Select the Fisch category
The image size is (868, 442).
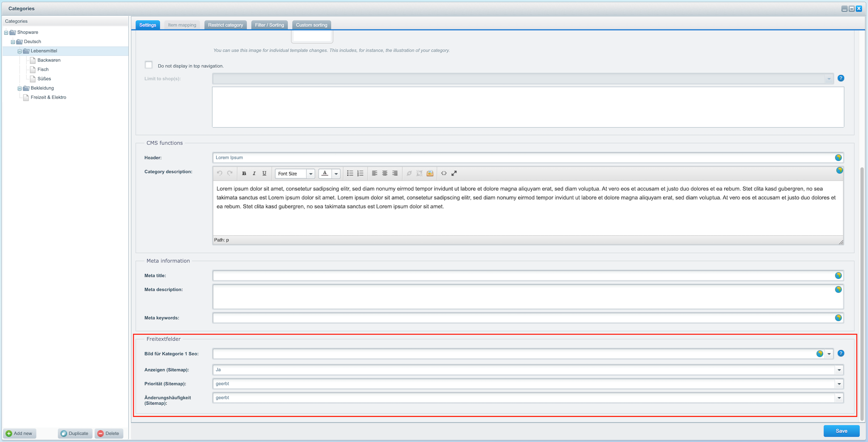(43, 69)
